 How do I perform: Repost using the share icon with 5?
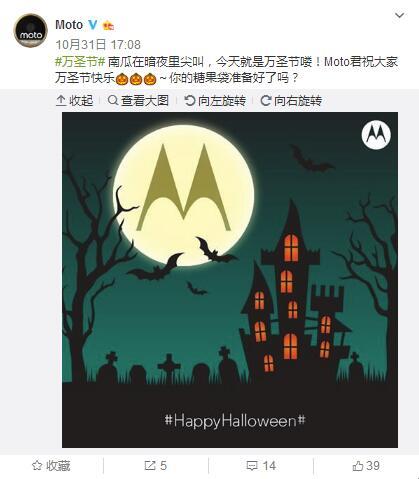coord(156,466)
